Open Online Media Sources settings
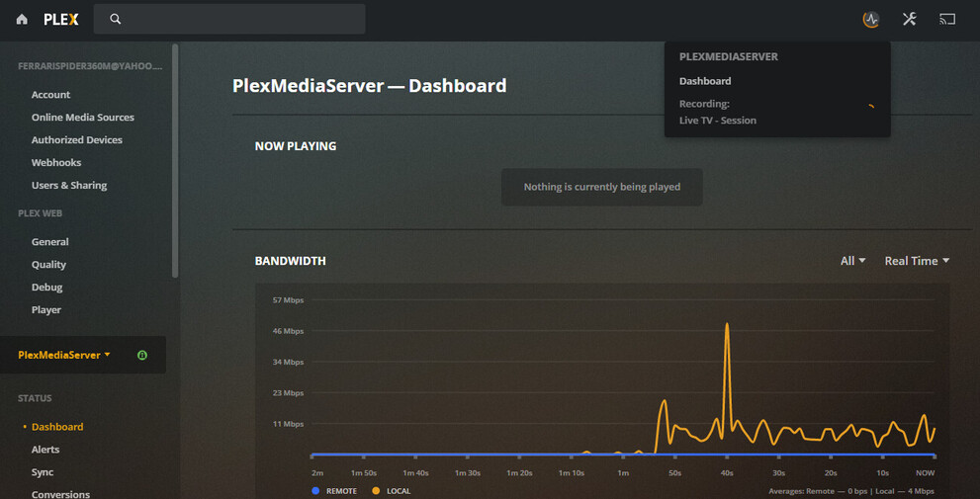Viewport: 980px width, 499px height. click(x=82, y=118)
